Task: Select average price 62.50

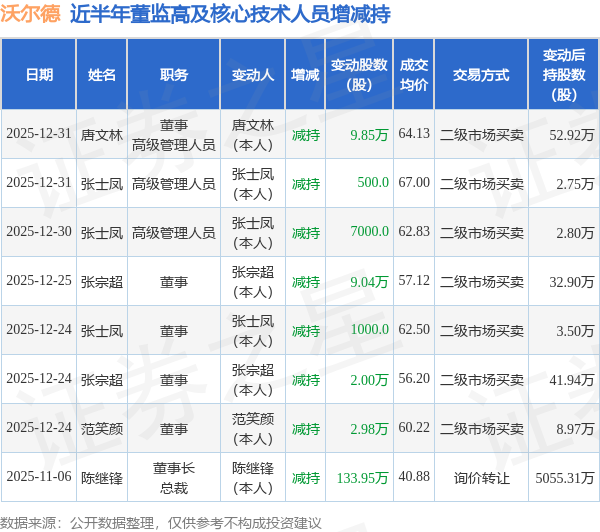Action: [414, 330]
